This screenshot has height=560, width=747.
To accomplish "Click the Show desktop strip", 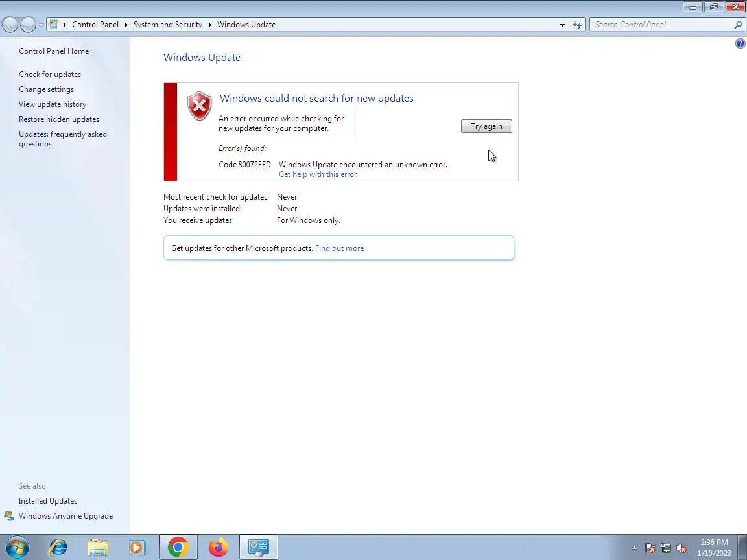I will click(742, 548).
